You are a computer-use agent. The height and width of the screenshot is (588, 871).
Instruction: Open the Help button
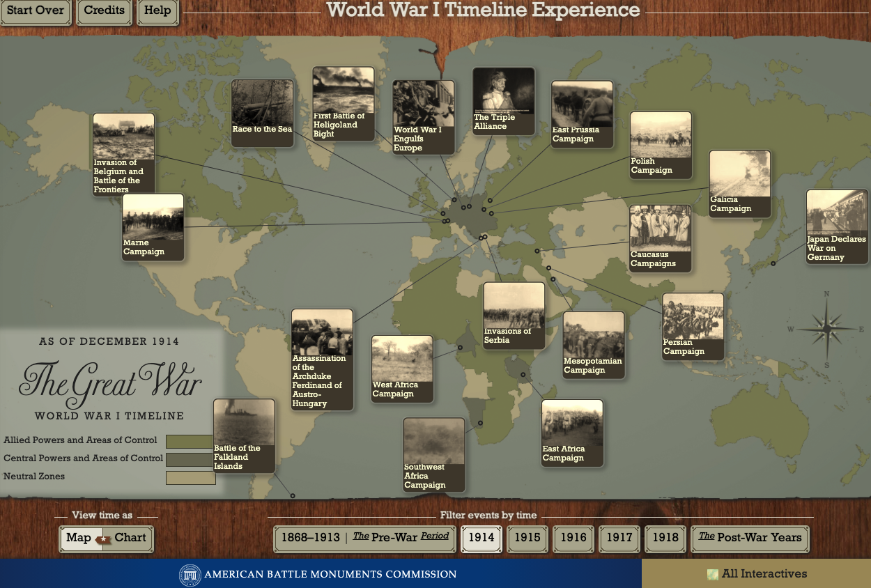click(157, 11)
